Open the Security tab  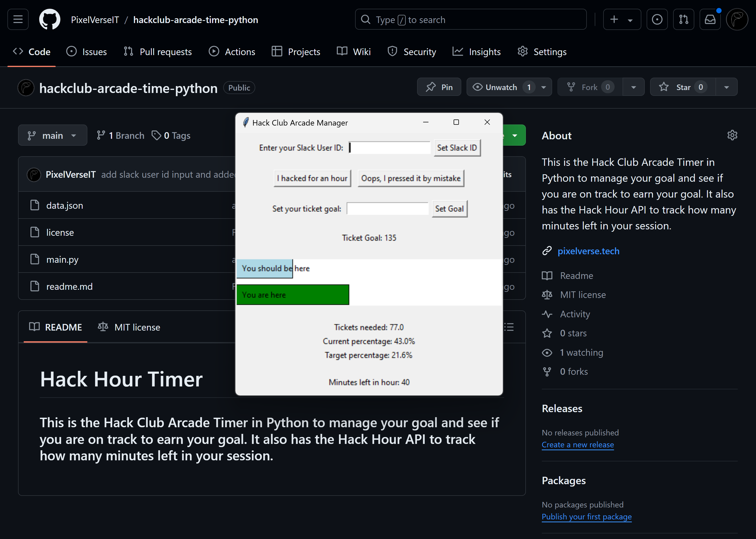click(x=412, y=52)
